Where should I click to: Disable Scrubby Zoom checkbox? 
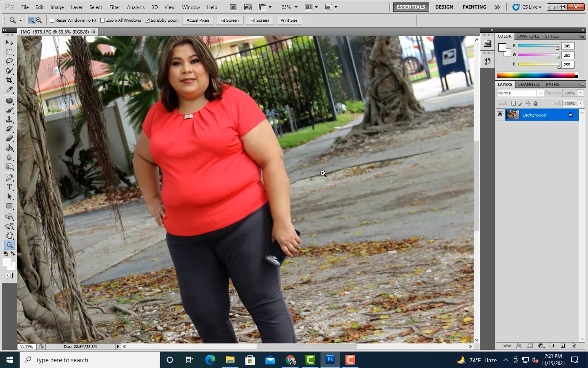point(147,20)
